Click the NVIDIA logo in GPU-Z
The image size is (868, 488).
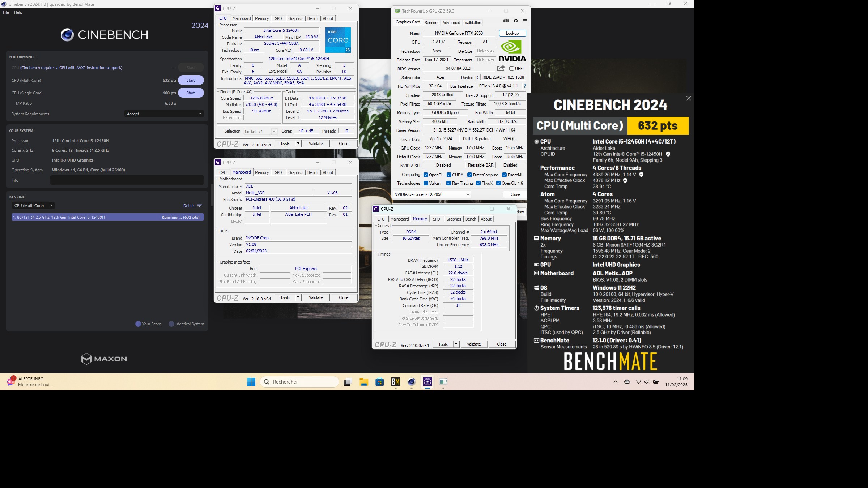click(x=512, y=51)
